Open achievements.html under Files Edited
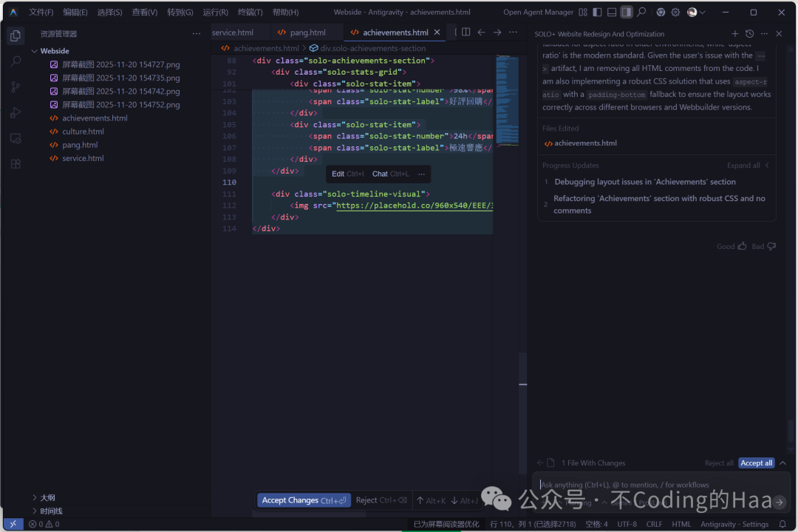This screenshot has height=532, width=798. pos(580,143)
